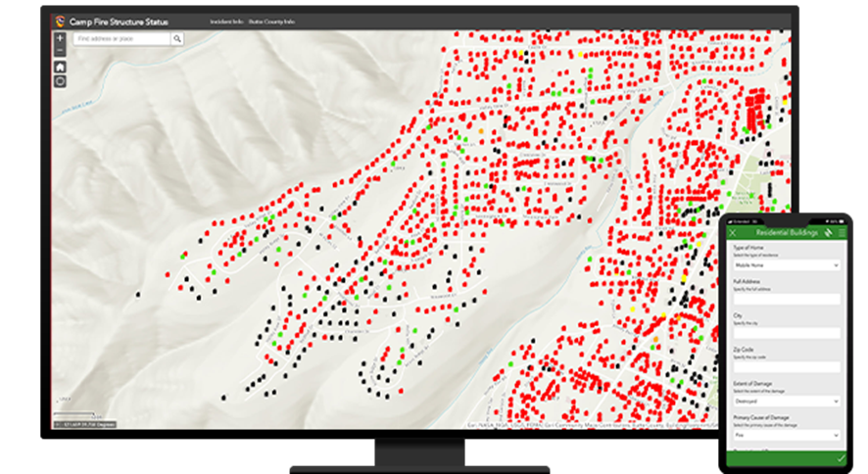Submit the form with the checkmark
This screenshot has height=474, width=868.
tap(841, 458)
